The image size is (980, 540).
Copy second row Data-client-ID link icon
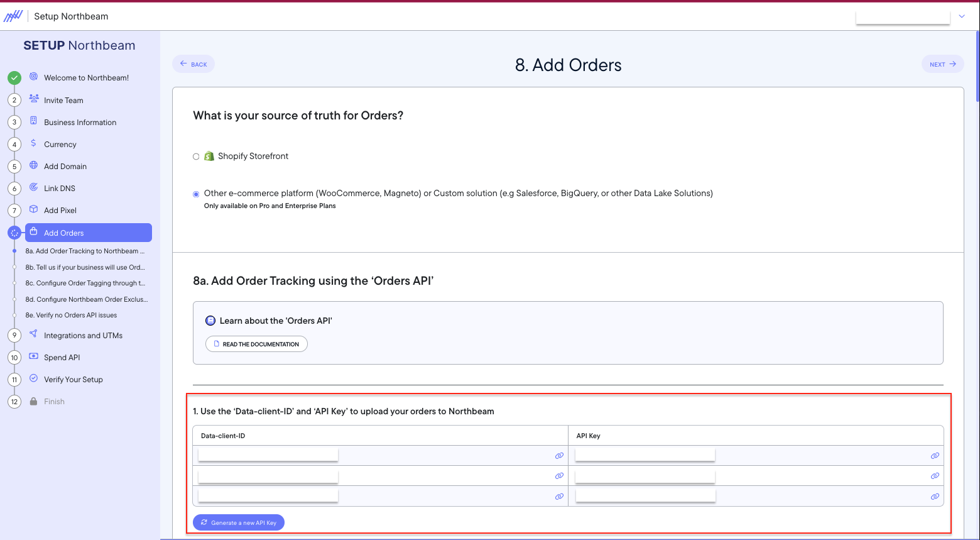(559, 476)
